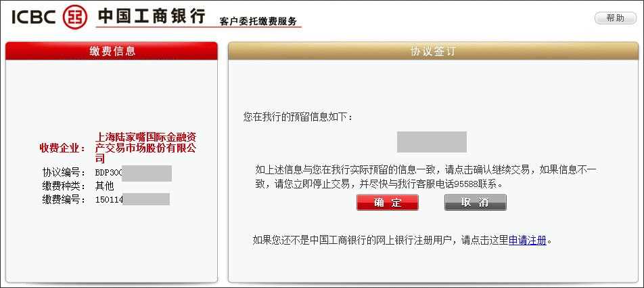This screenshot has height=288, width=644.
Task: Click company name 上海陆家嘴国际金融资产交易市场
Action: [x=147, y=148]
